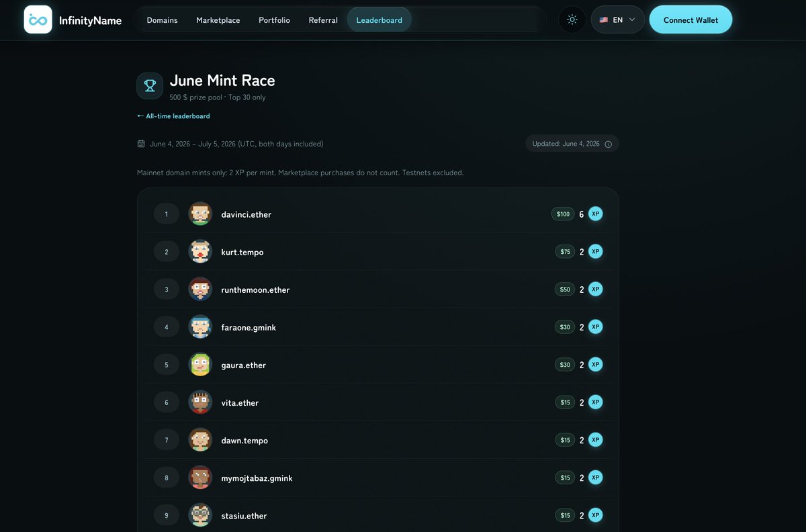Screen dimensions: 806x532
Task: Click the $100 prize tag for davinci.ether
Action: [x=563, y=214]
